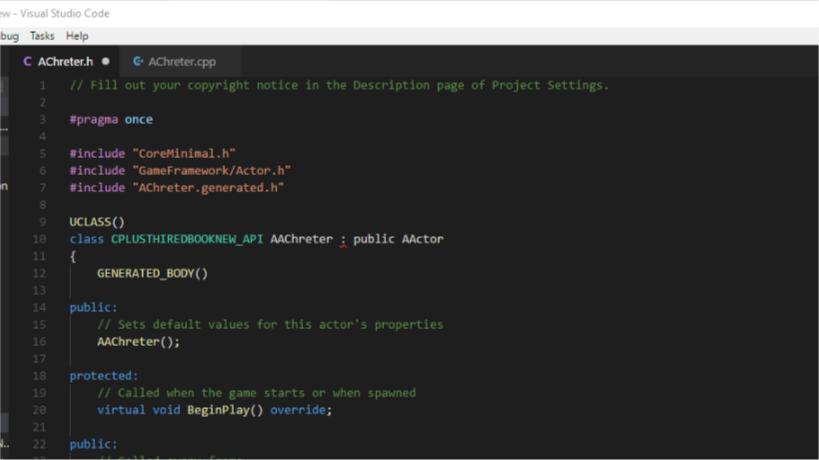
Task: Click the AAChreter() constructor declaration
Action: [x=138, y=342]
